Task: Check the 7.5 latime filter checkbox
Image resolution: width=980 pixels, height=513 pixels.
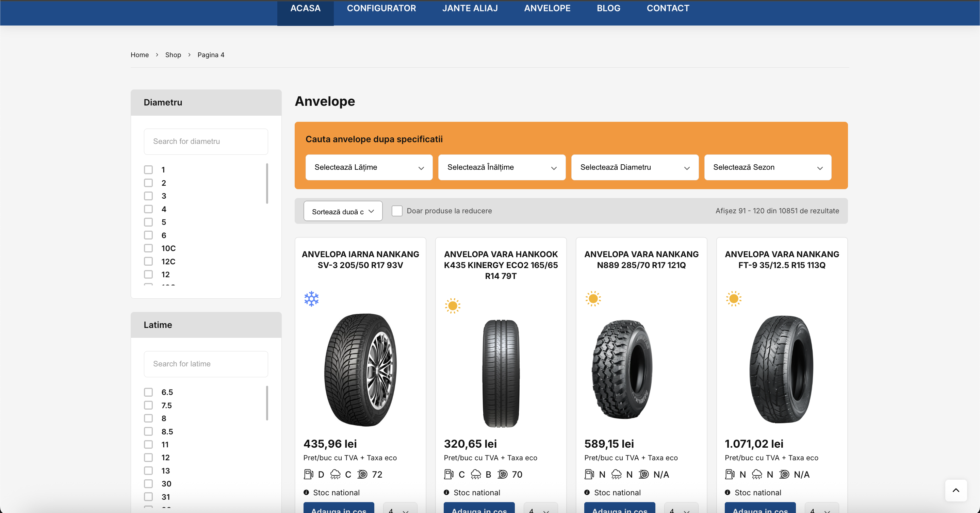Action: pyautogui.click(x=148, y=405)
